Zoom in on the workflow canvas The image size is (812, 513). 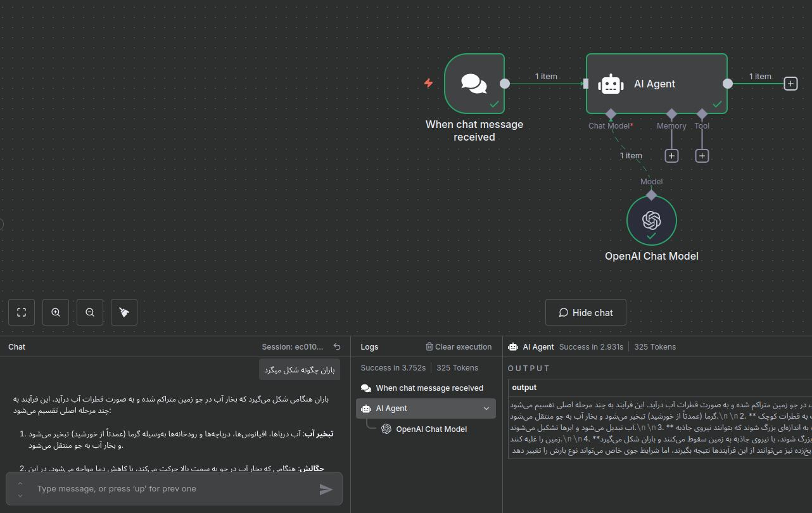56,312
